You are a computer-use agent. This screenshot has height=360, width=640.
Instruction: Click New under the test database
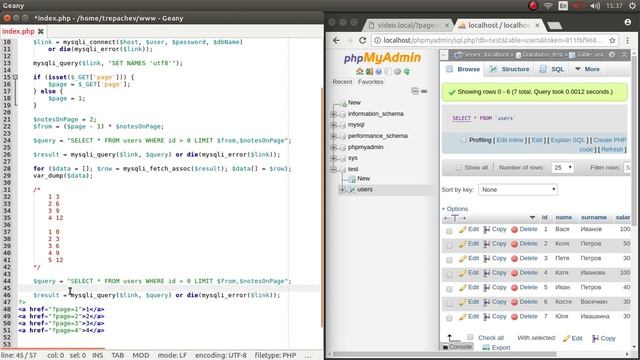tap(363, 178)
